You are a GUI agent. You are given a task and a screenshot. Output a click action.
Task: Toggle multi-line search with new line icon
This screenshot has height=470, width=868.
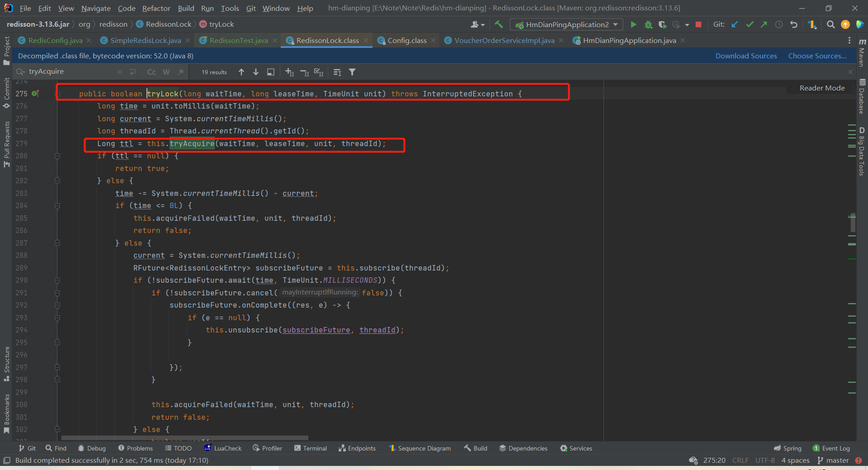(132, 72)
